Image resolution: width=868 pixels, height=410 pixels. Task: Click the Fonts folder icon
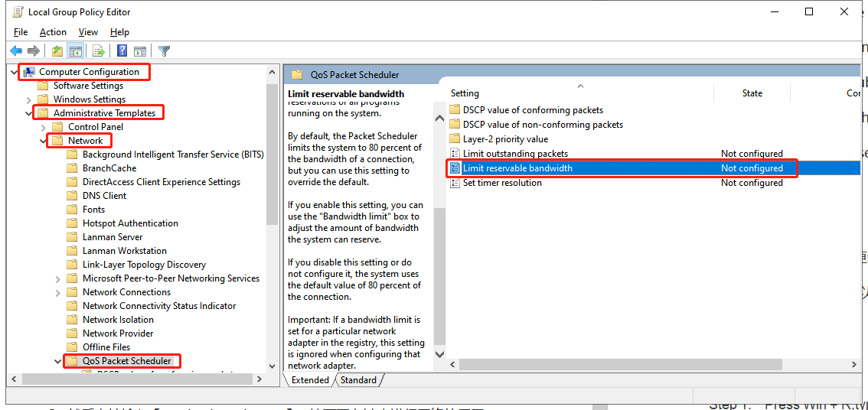pyautogui.click(x=72, y=210)
